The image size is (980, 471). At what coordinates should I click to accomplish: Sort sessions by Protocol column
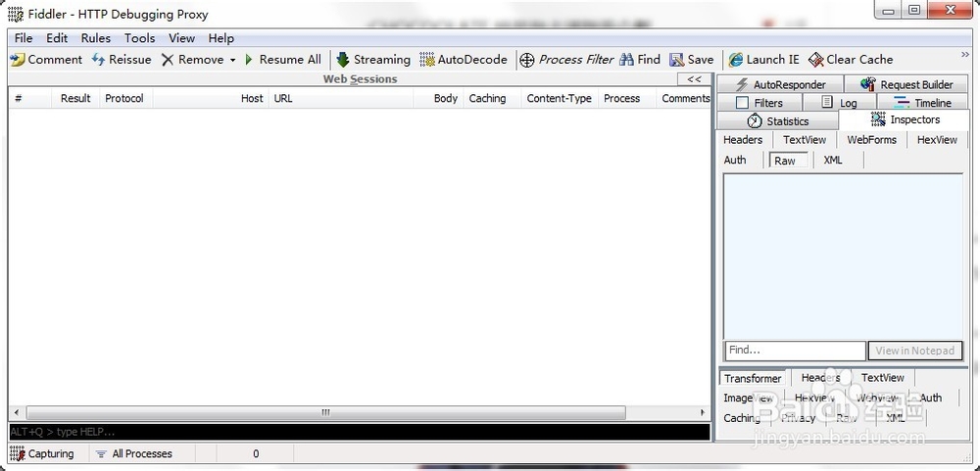tap(126, 98)
